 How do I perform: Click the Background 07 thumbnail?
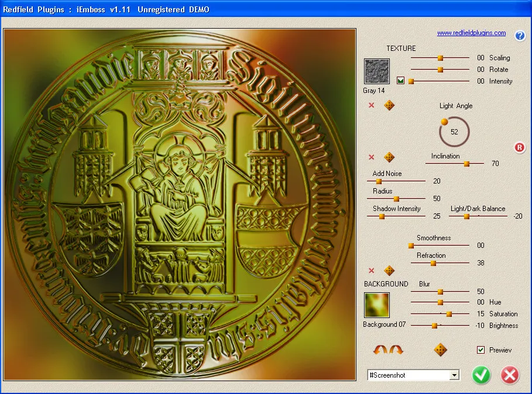[376, 305]
